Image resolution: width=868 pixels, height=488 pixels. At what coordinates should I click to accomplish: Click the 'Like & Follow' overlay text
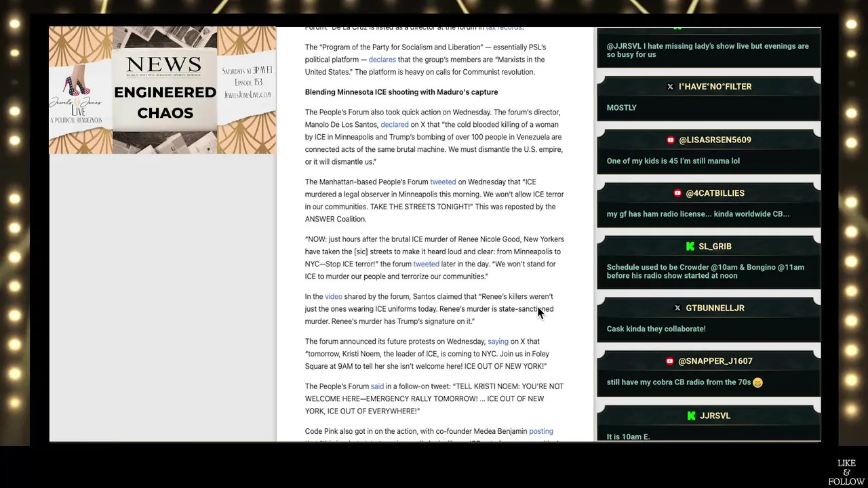(x=846, y=472)
